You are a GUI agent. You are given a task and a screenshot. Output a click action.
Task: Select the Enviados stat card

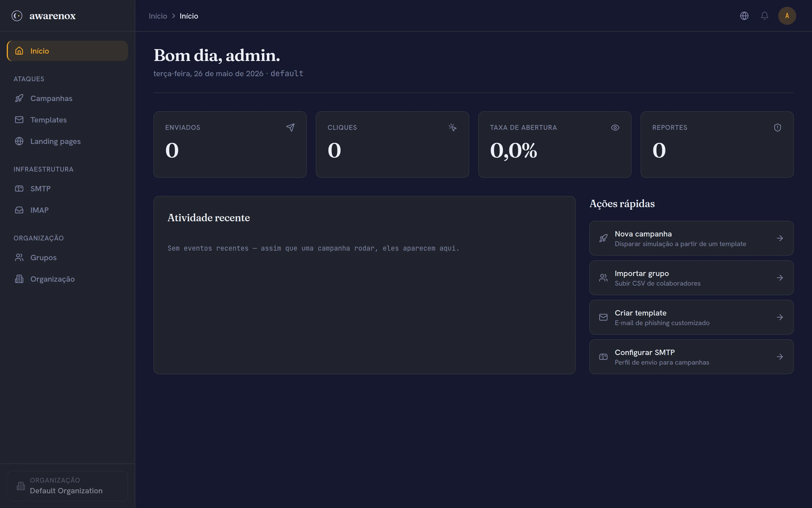point(230,144)
